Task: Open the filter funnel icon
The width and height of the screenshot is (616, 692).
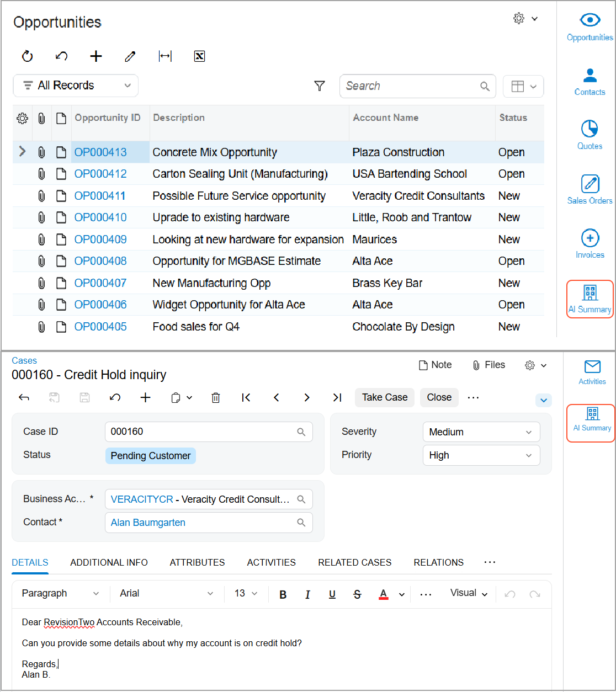Action: [x=320, y=86]
